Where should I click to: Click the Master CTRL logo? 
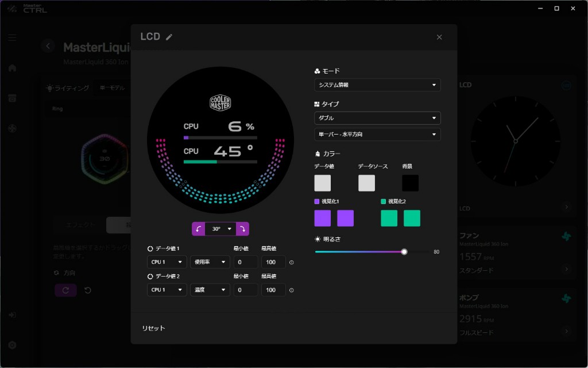[x=28, y=8]
